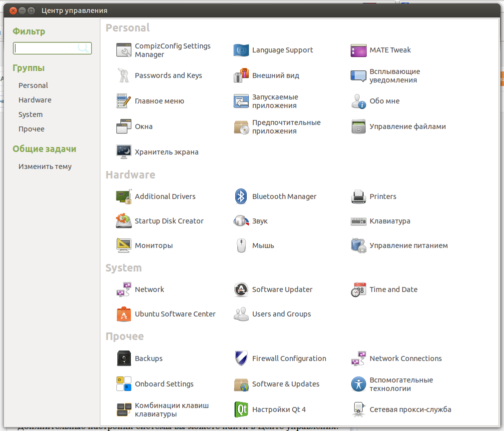Open Вспомогательные технологии icon

coord(358,383)
